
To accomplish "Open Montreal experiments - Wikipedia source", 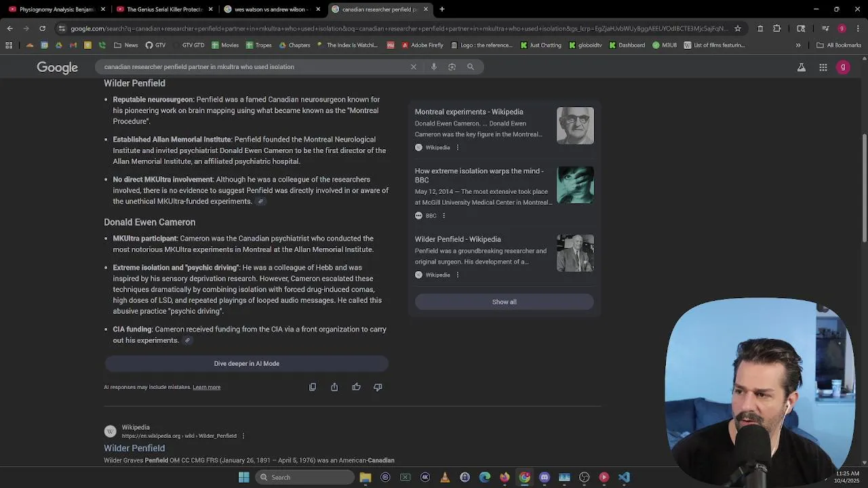I will 469,112.
